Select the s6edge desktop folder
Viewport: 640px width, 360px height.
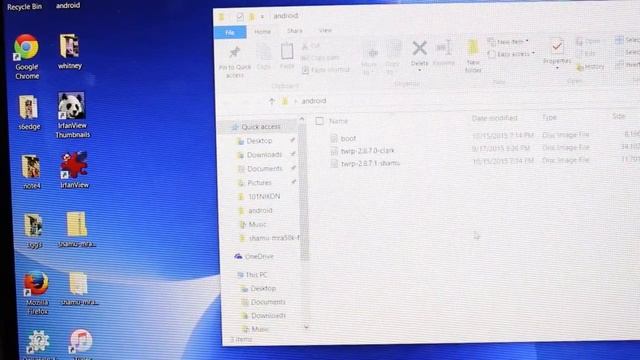click(29, 113)
